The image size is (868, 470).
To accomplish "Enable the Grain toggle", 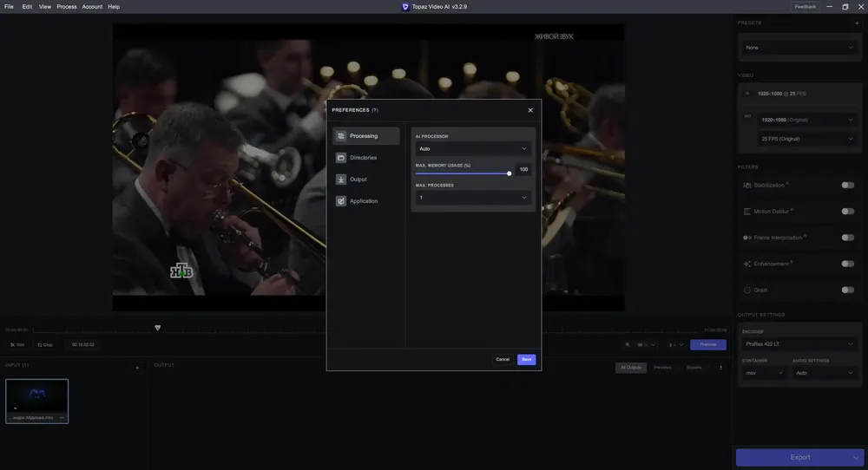I will (x=847, y=290).
